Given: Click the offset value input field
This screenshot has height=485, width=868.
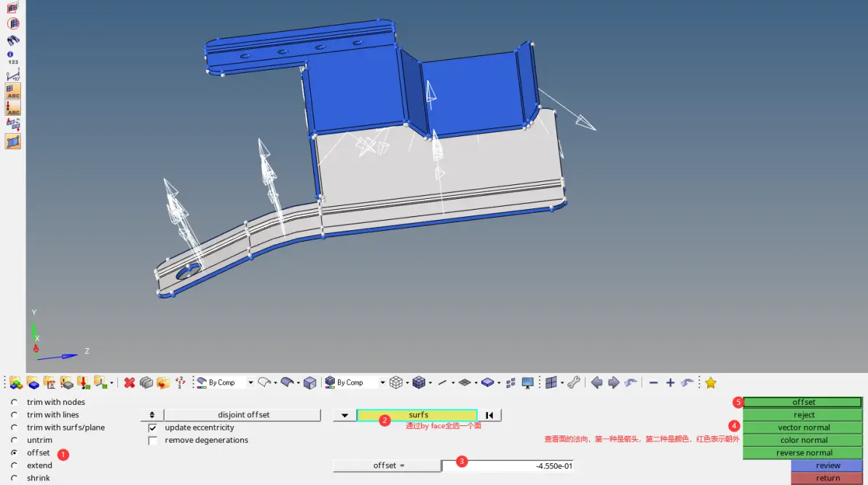Looking at the screenshot, I should point(508,466).
